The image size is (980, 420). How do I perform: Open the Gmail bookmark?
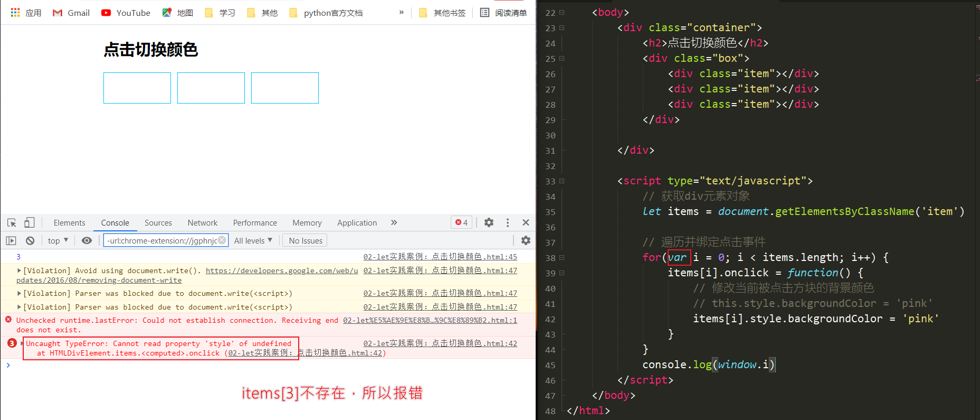click(71, 13)
